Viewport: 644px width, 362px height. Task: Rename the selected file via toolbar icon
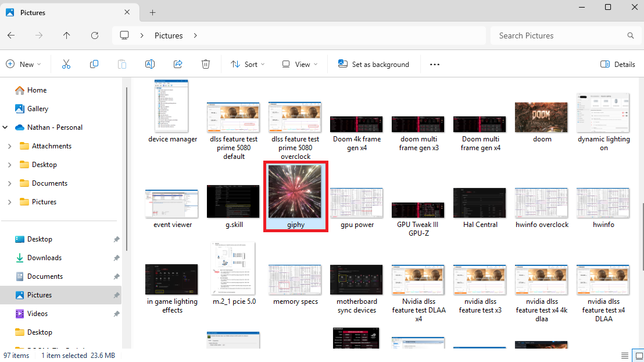[x=149, y=64]
